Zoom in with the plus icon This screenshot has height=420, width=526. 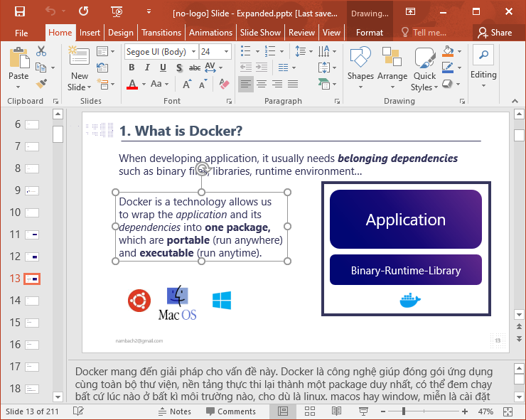point(465,411)
